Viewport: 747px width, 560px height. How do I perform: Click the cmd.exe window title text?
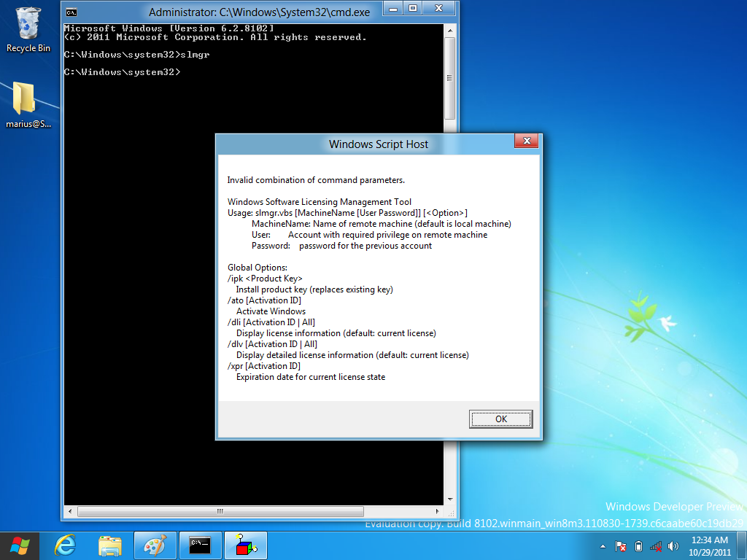coord(259,12)
